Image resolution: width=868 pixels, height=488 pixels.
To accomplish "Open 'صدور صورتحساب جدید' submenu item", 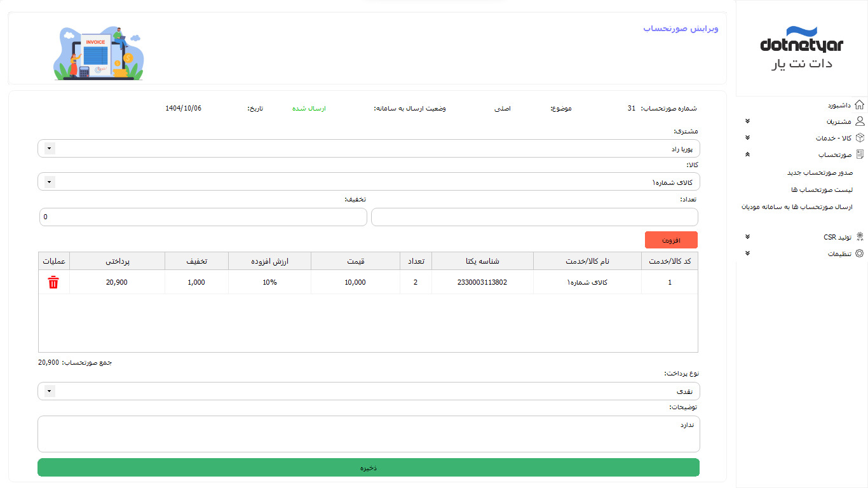I will click(820, 173).
